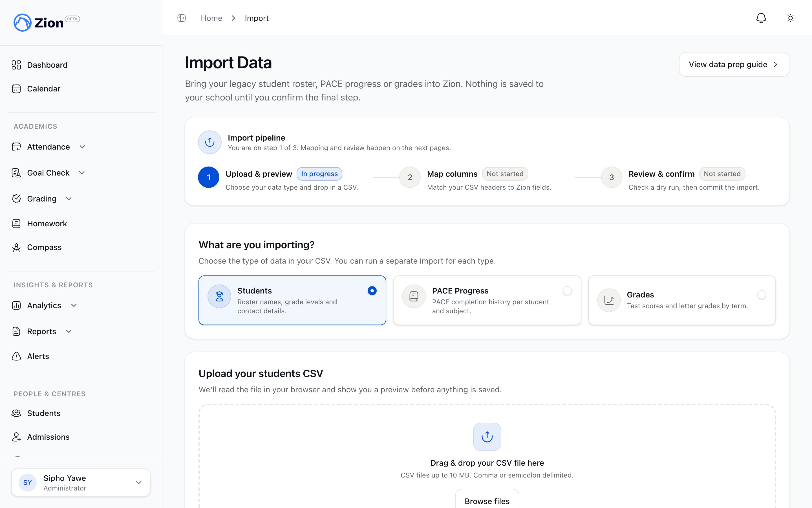
Task: Click the Calendar icon in sidebar
Action: 16,89
